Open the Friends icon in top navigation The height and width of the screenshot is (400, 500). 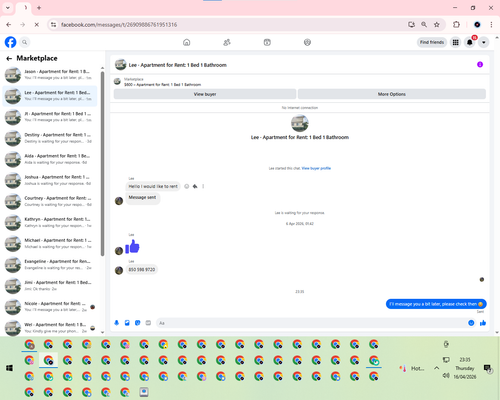coord(227,42)
